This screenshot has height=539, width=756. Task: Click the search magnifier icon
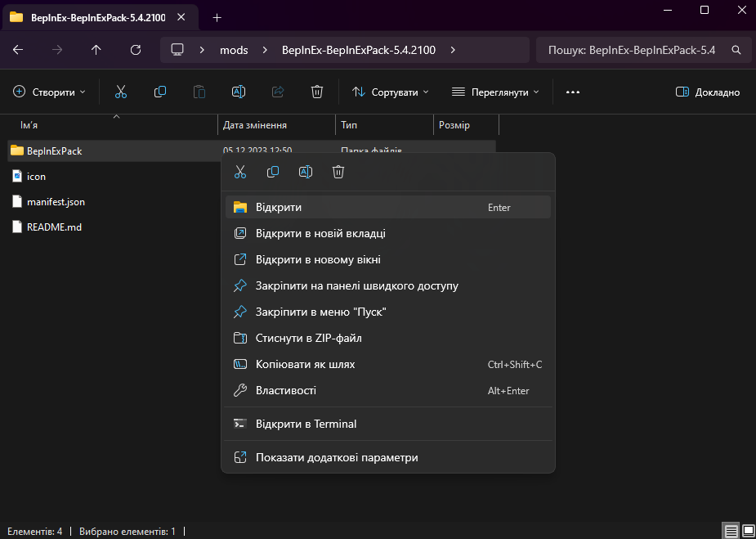pyautogui.click(x=736, y=50)
